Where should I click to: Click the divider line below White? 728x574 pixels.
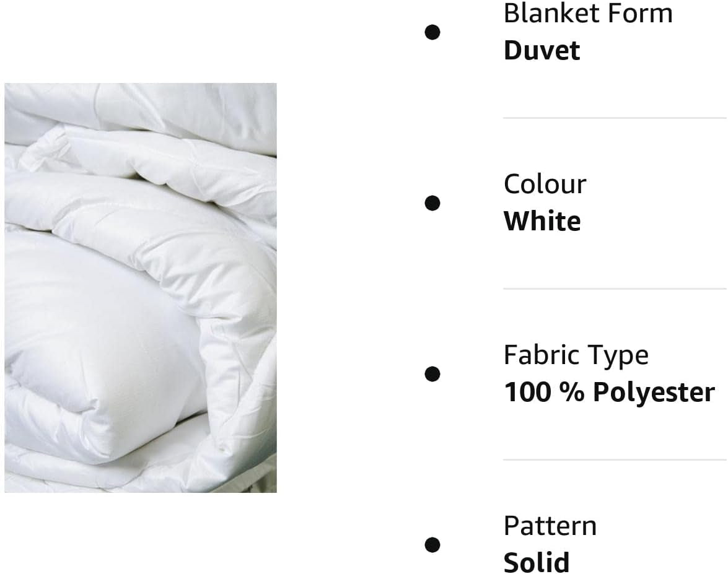click(x=615, y=289)
